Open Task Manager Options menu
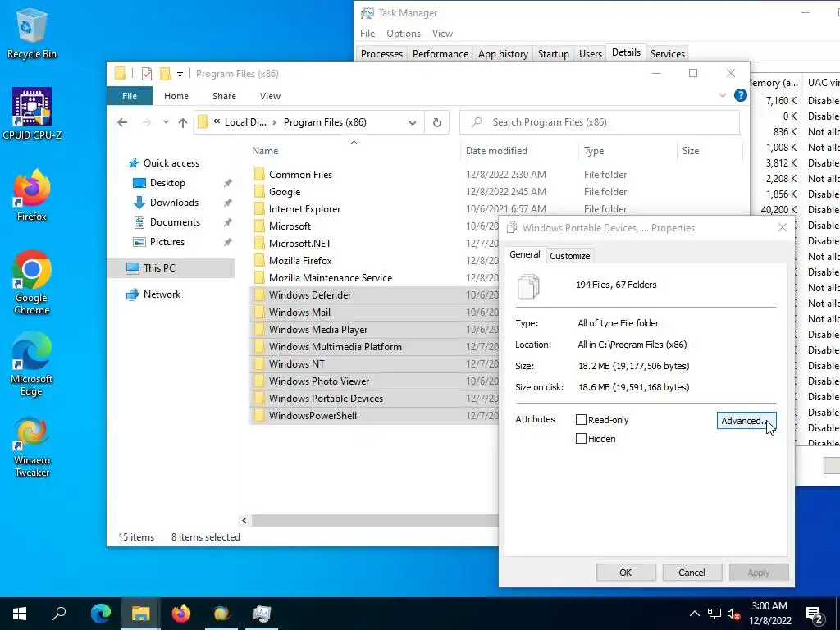Image resolution: width=840 pixels, height=630 pixels. [x=404, y=33]
